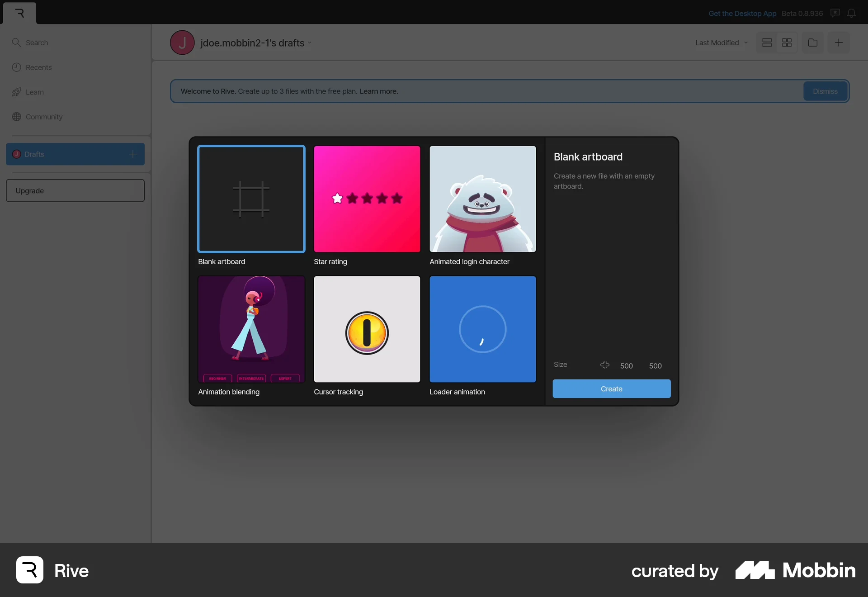Switch to list view layout

(767, 42)
